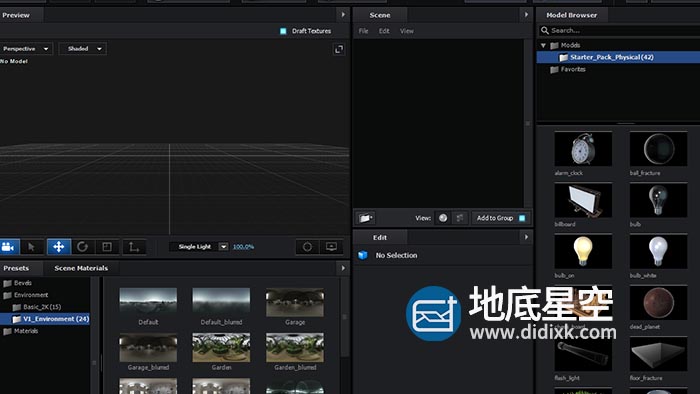The height and width of the screenshot is (394, 700).
Task: Select the bulb_white model thumbnail
Action: [x=658, y=252]
